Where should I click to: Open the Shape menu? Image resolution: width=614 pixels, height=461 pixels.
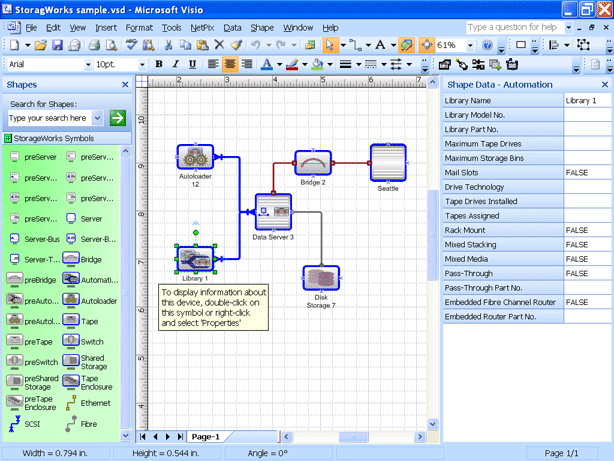[x=262, y=28]
